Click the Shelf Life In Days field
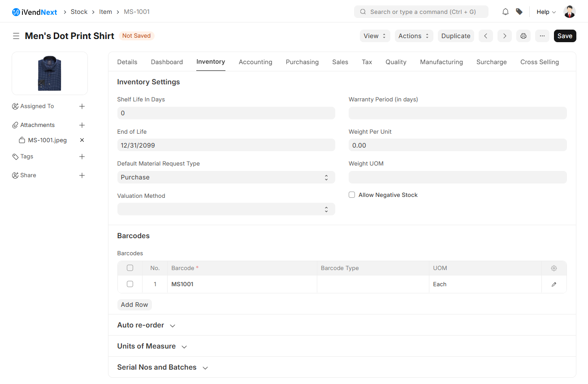Image resolution: width=588 pixels, height=384 pixels. (x=226, y=113)
